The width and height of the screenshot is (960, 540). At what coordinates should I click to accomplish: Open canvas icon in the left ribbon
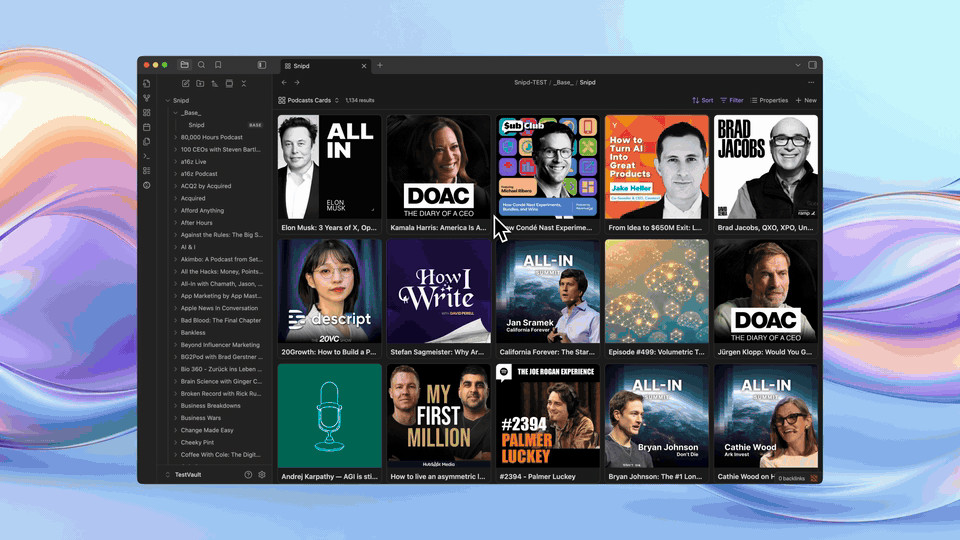pyautogui.click(x=147, y=113)
